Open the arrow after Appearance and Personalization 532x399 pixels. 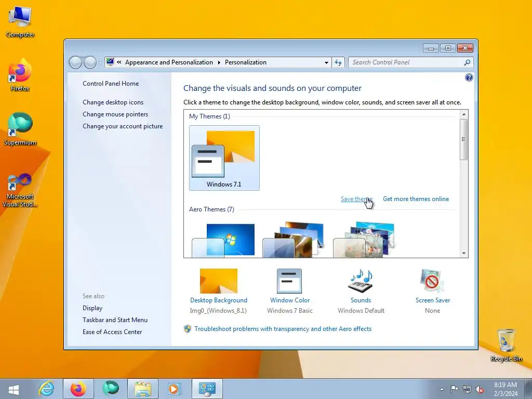[219, 62]
